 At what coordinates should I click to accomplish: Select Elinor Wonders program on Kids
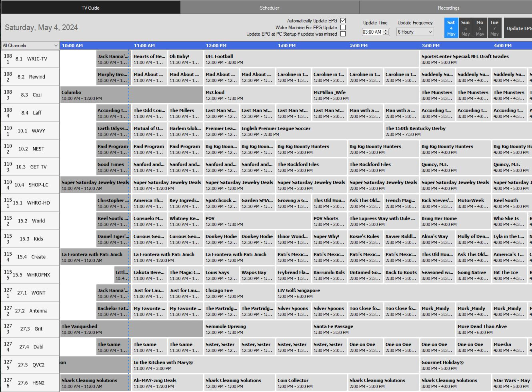coord(293,239)
